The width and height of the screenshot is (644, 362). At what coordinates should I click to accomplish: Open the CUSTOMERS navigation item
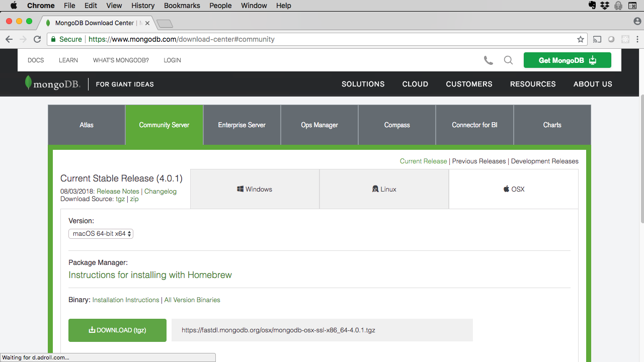[x=469, y=84]
